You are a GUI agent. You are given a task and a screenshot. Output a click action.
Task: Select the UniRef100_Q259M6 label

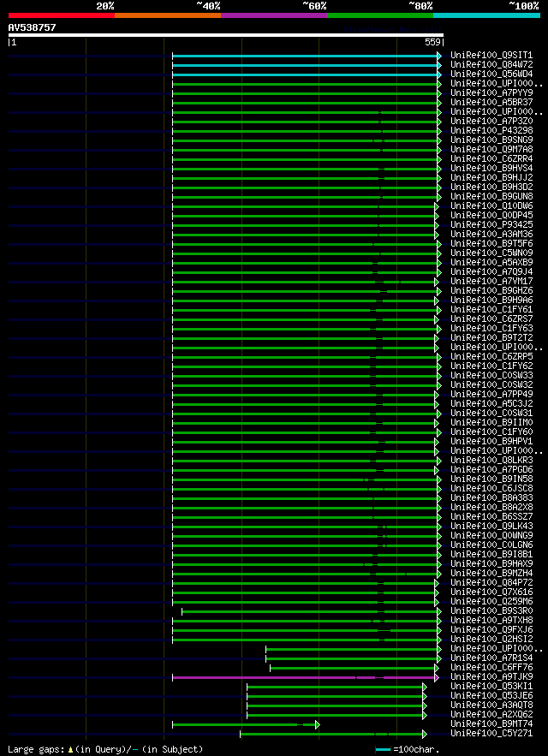tap(491, 602)
